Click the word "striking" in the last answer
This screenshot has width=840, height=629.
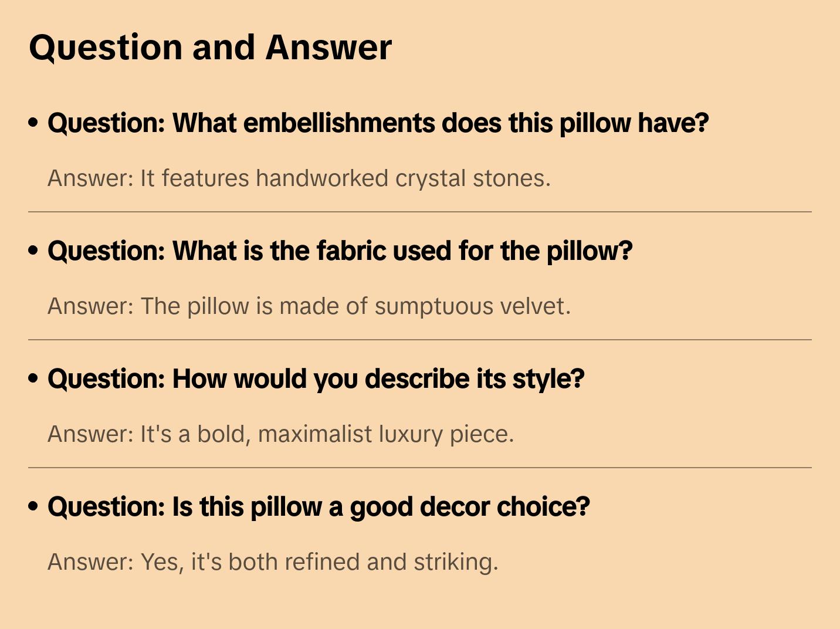tap(455, 562)
